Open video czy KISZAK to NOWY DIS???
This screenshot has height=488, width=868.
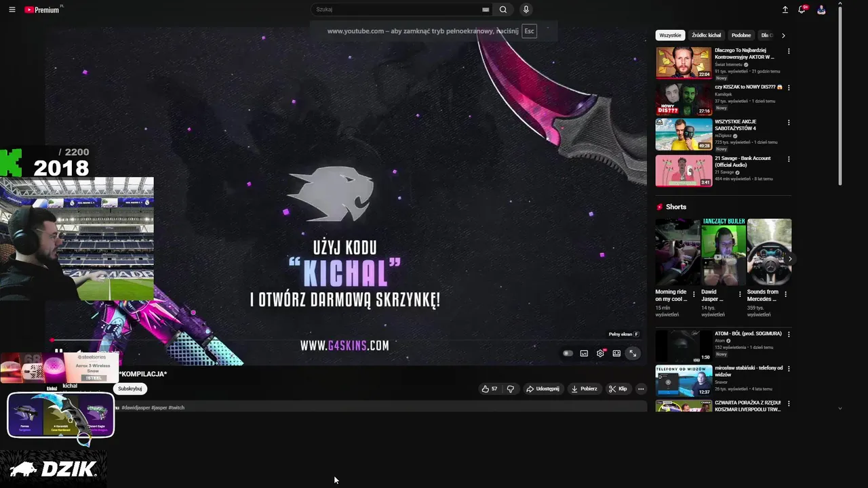tap(684, 99)
